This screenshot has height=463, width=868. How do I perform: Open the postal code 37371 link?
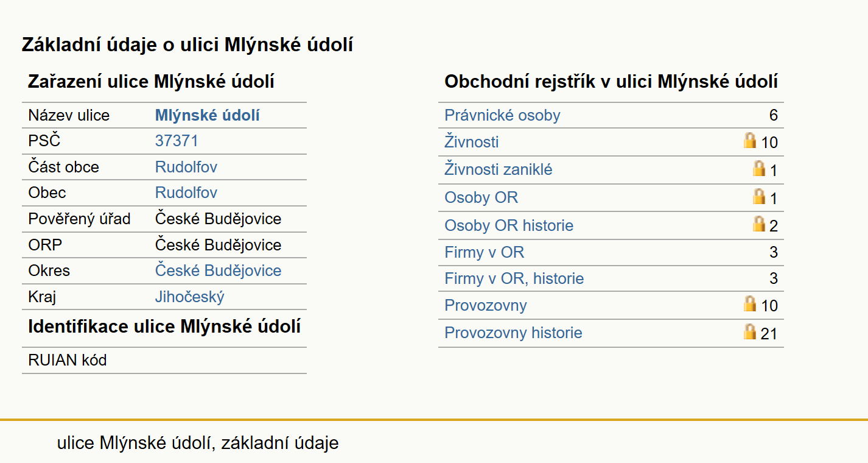pos(177,141)
